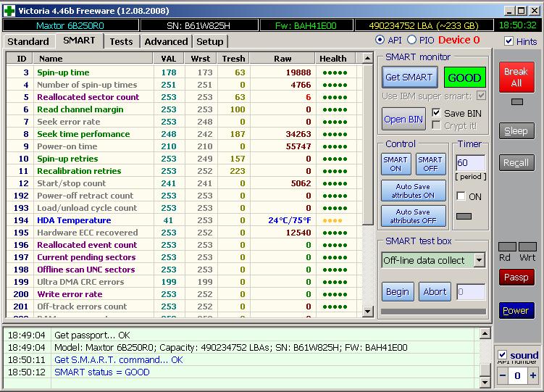Click the GOOD status indicator
Image resolution: width=544 pixels, height=392 pixels.
click(464, 78)
